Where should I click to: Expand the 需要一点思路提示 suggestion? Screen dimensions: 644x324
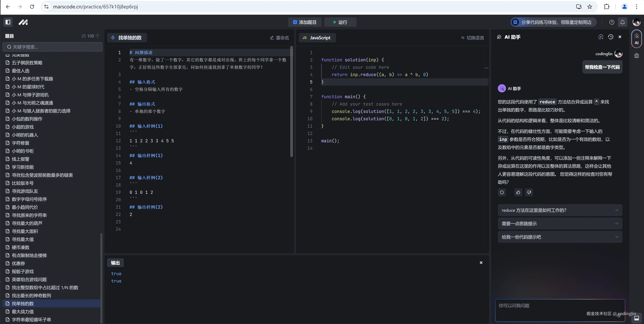[560, 223]
